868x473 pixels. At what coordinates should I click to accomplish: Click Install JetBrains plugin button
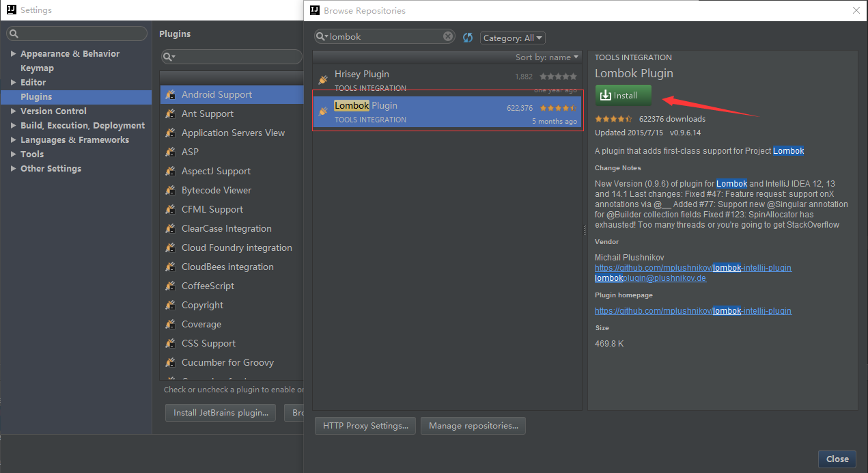pyautogui.click(x=221, y=413)
